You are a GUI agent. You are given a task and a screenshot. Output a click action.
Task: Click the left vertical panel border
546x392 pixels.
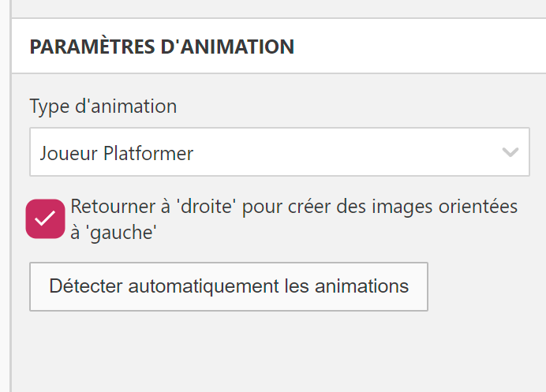point(10,237)
